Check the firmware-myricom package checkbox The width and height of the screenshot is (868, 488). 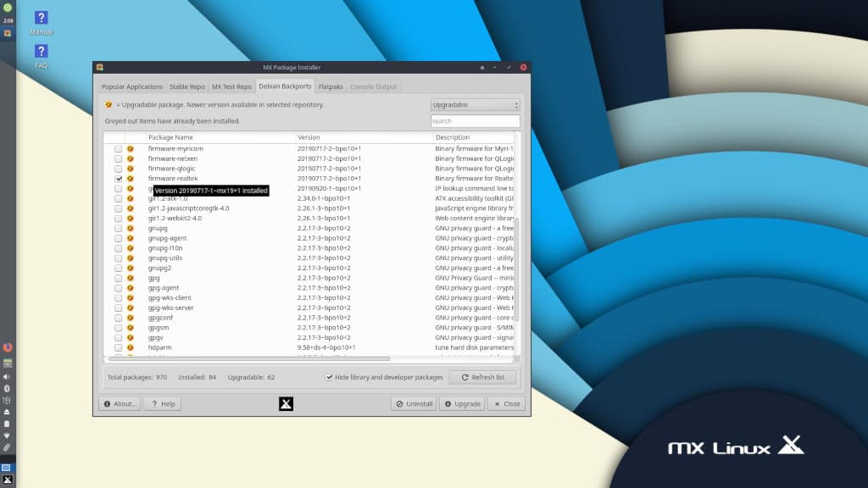tap(119, 148)
